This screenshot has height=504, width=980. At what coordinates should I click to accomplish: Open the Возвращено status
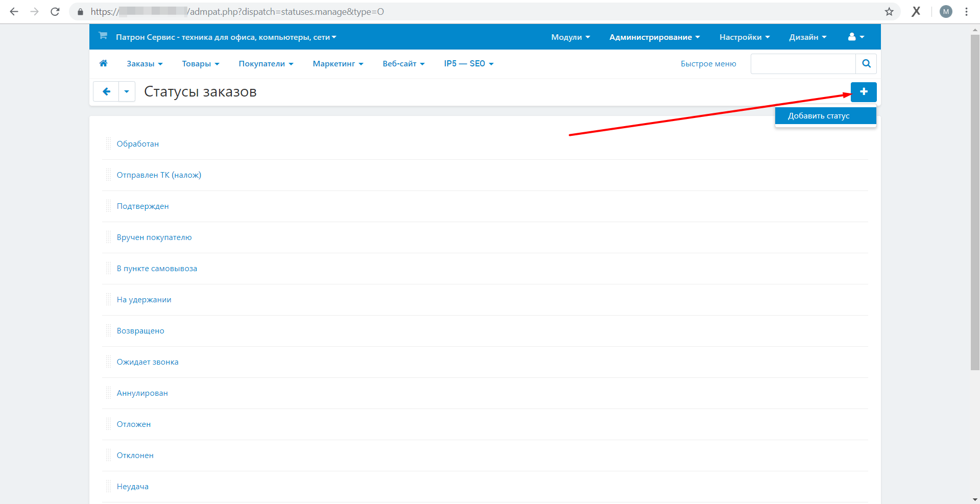pos(140,330)
